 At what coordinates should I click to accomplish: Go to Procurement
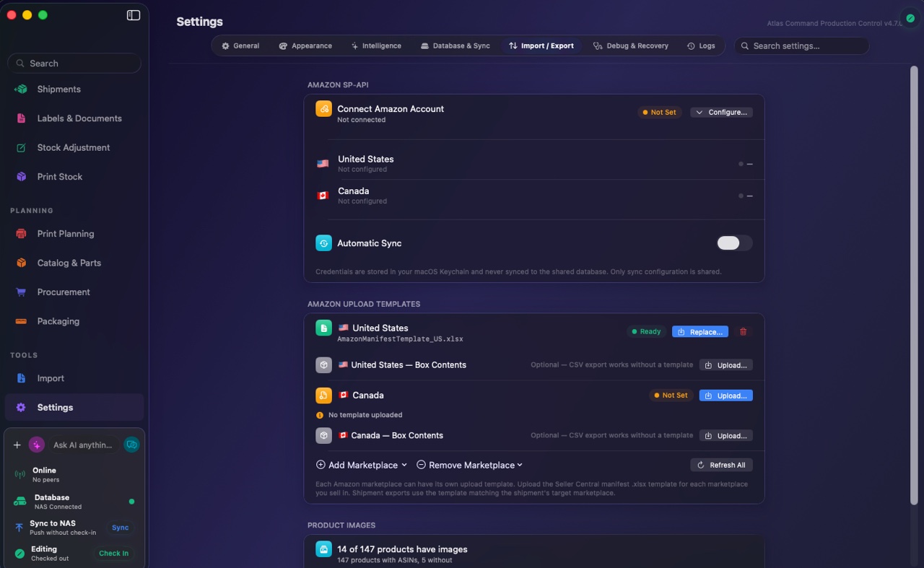click(x=74, y=292)
